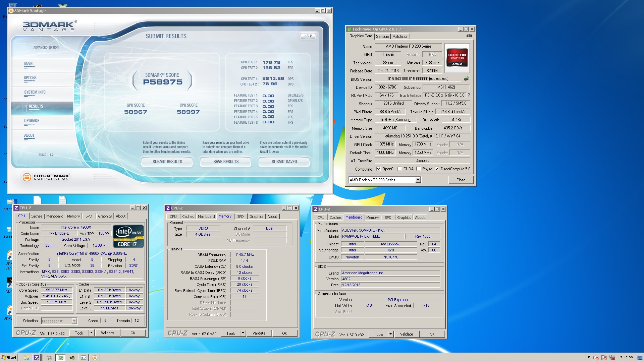The height and width of the screenshot is (362, 644).
Task: Click the CPU-tab CPU-Z window's Z icon
Action: [16, 208]
